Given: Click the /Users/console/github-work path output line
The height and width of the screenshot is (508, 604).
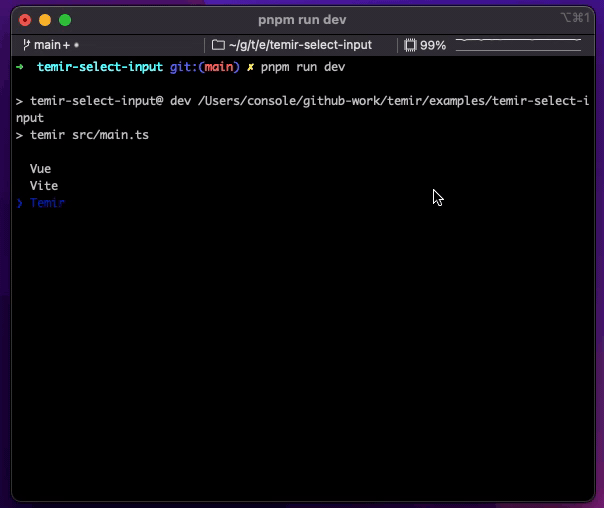Looking at the screenshot, I should [x=302, y=109].
